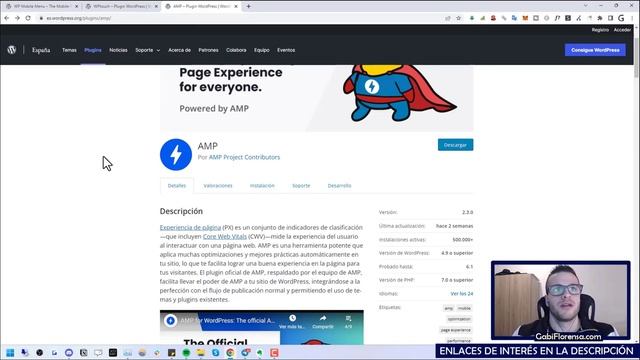Open the Google Translate extension
Image resolution: width=640 pixels, height=360 pixels.
(514, 18)
